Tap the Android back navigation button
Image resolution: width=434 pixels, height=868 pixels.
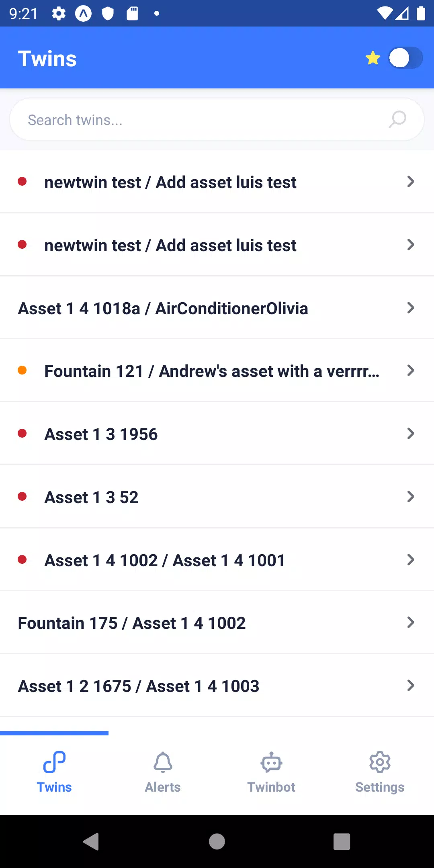point(92,841)
